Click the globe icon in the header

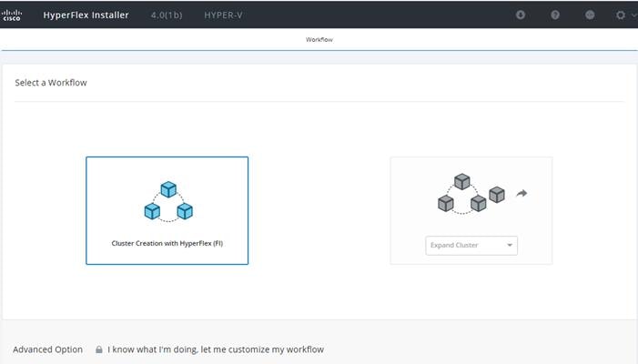click(590, 15)
